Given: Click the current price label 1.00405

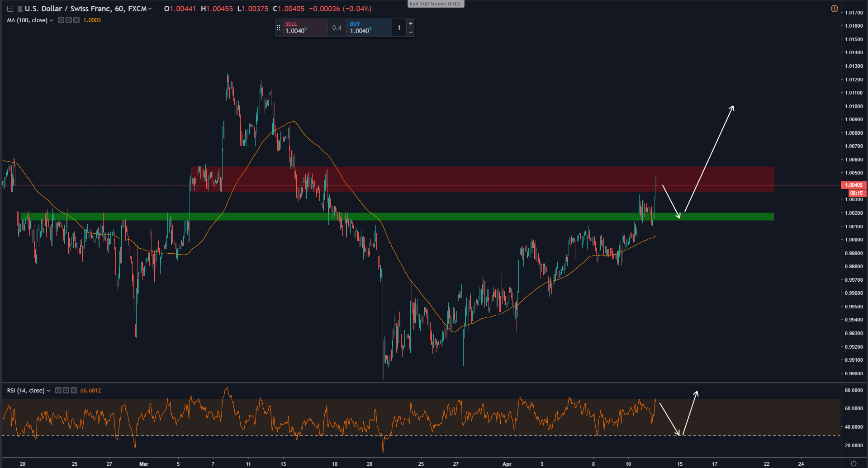Looking at the screenshot, I should click(854, 185).
